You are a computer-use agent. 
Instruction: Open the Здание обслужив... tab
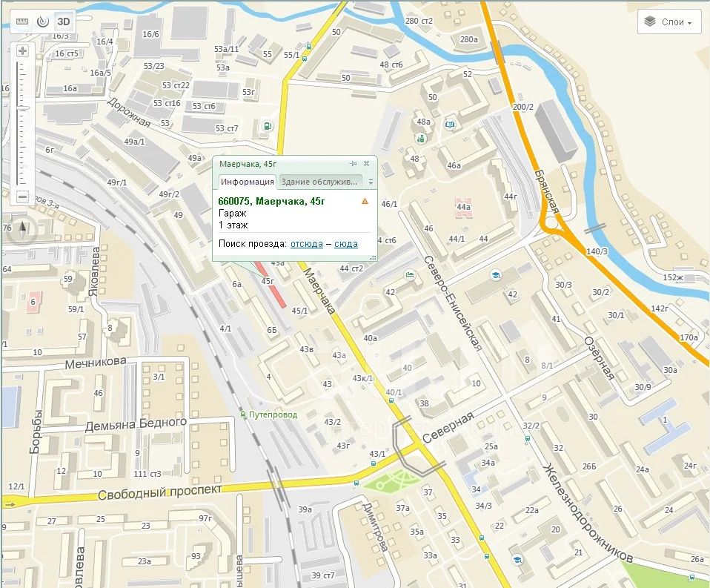tap(319, 182)
